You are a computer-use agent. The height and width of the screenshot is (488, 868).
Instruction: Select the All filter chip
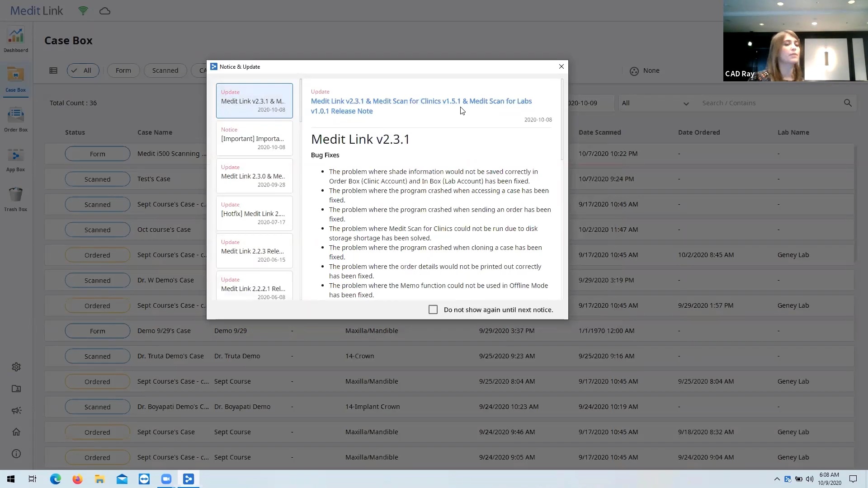point(83,70)
